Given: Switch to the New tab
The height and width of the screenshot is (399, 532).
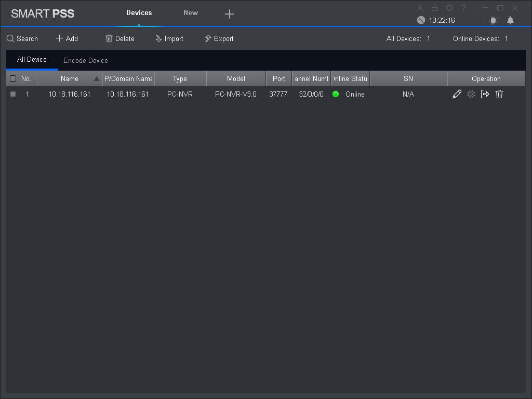Looking at the screenshot, I should click(191, 12).
